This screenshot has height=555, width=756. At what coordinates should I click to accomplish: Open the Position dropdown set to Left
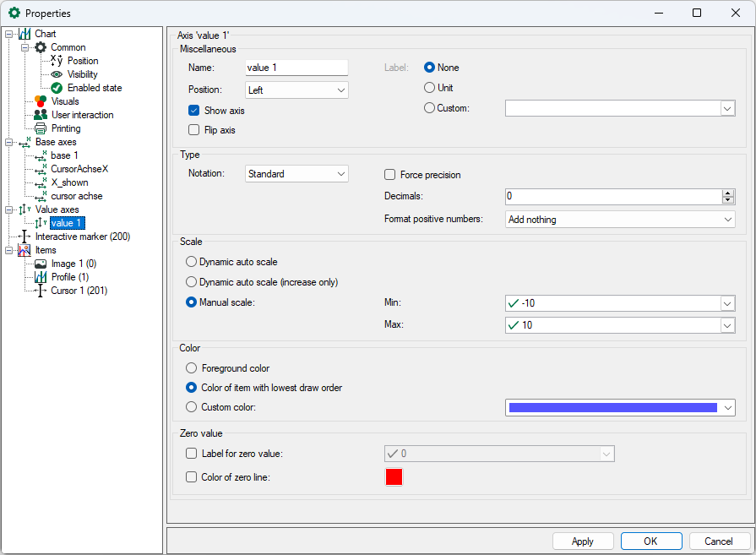coord(296,90)
